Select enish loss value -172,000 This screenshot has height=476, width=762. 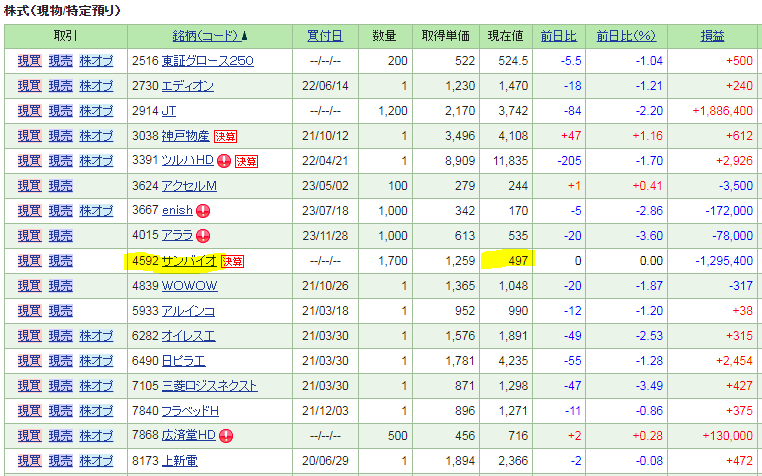[729, 211]
